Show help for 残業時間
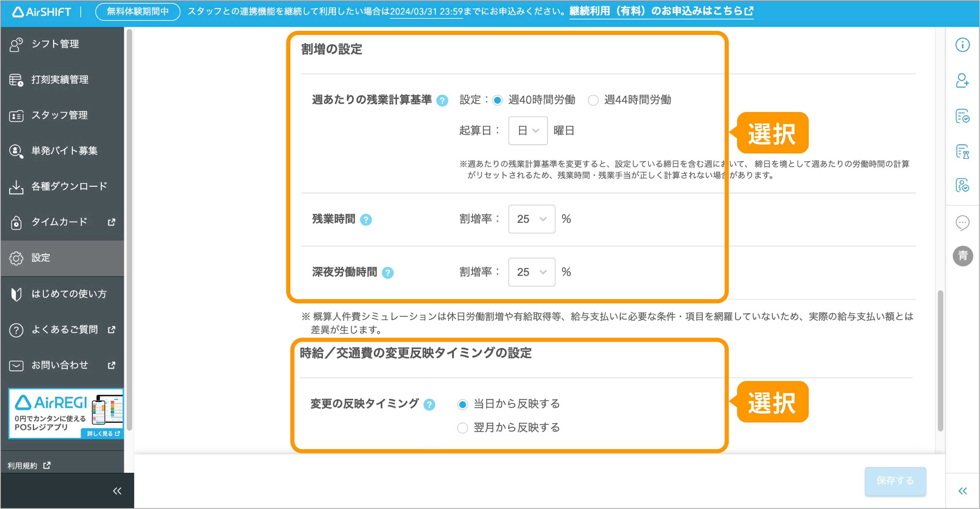 tap(366, 220)
